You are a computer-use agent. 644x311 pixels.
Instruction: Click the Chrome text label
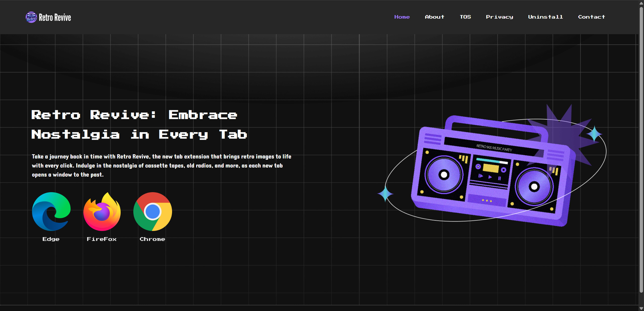[152, 239]
